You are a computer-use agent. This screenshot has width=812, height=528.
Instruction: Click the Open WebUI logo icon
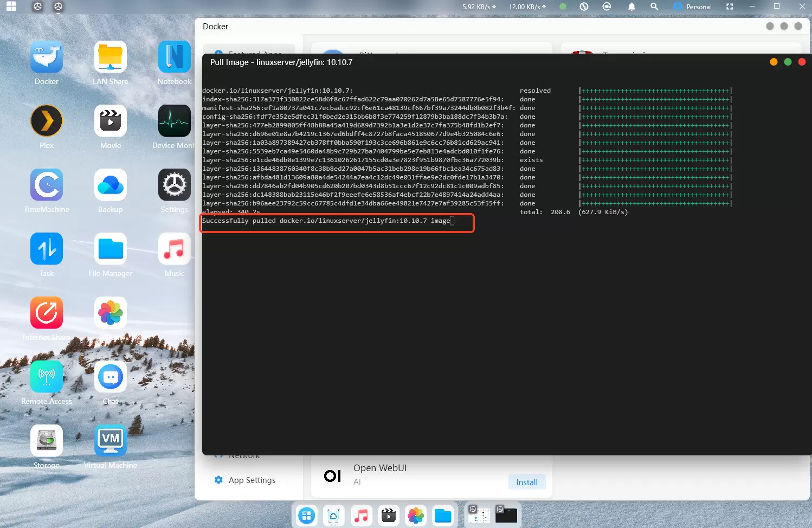(332, 476)
